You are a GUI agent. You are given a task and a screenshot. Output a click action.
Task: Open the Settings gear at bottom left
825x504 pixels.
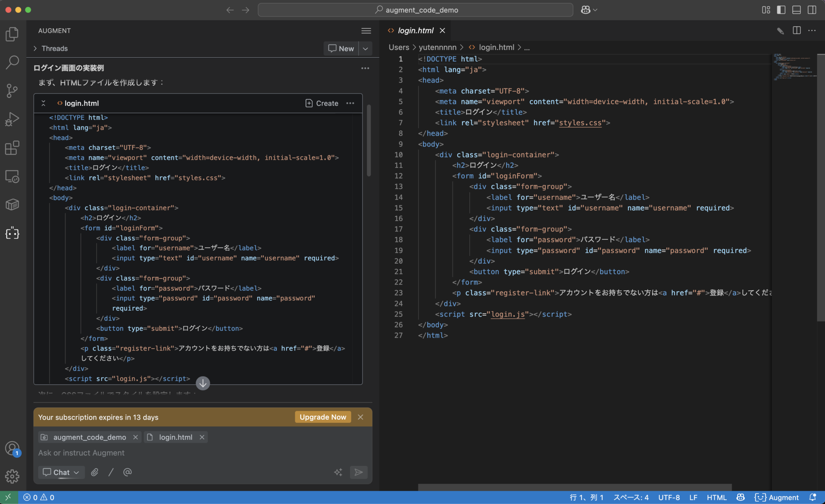pyautogui.click(x=12, y=477)
